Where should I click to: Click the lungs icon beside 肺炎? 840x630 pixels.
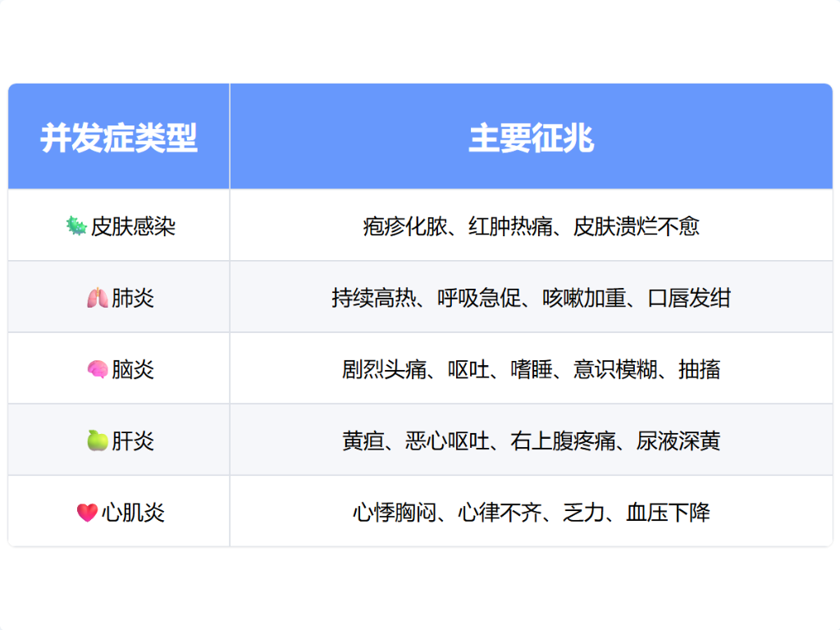(x=97, y=298)
